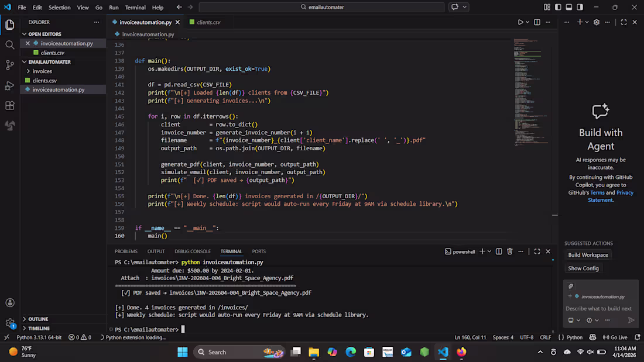
Task: Open the Source Control view
Action: 10,65
